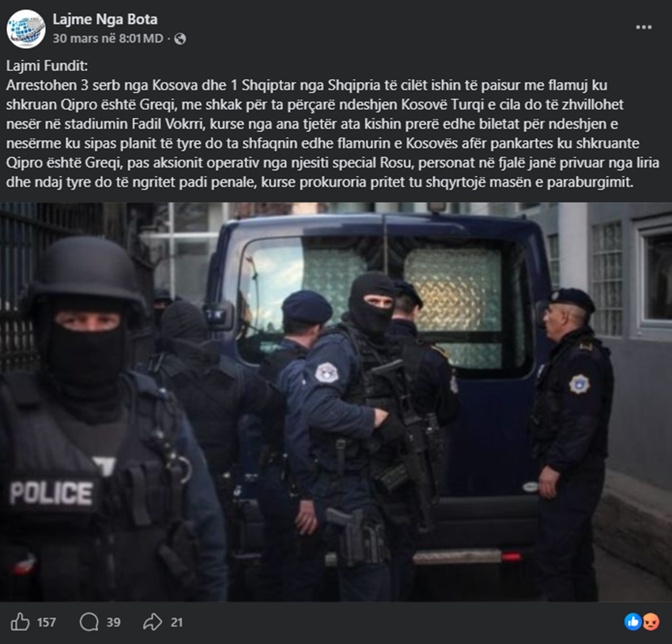Viewport: 672px width, 644px height.
Task: Show the 39 comments count
Action: 113,622
